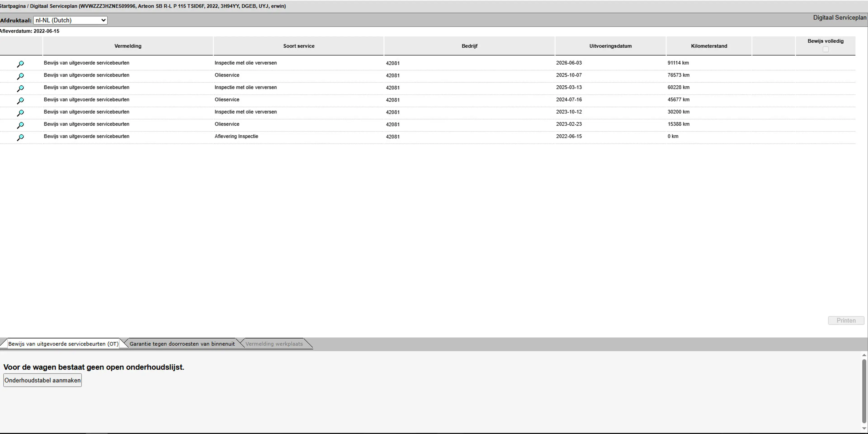The height and width of the screenshot is (434, 868).
Task: Switch to Bewijs van uitgevoerde servicebeurten (OT) tab
Action: [x=63, y=344]
